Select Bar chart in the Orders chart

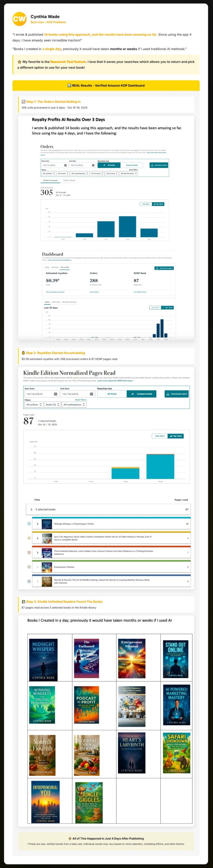158,204
